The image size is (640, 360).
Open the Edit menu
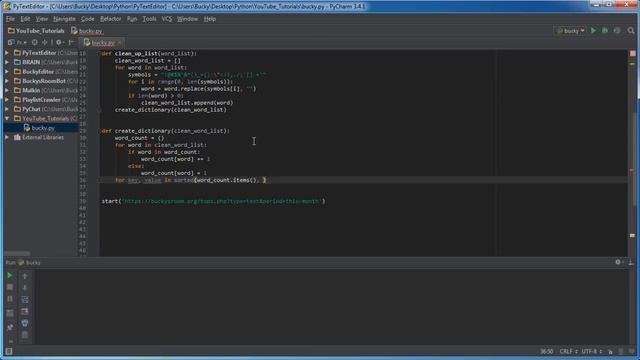25,19
